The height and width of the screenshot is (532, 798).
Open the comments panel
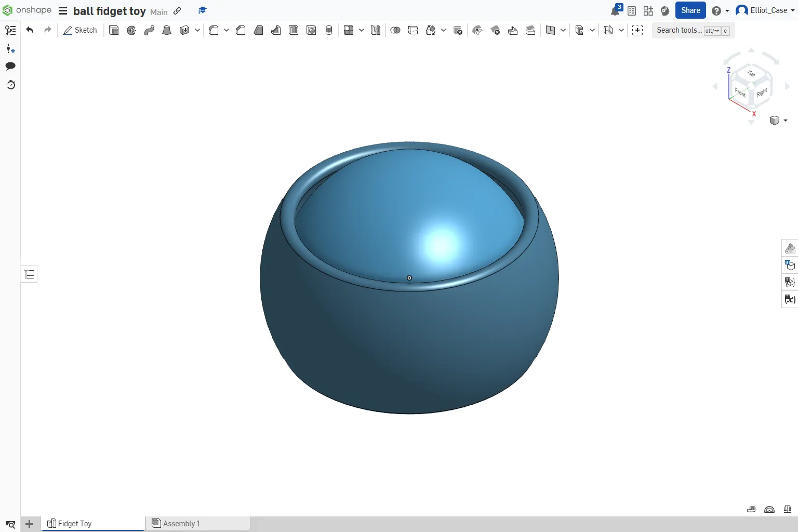click(x=10, y=66)
